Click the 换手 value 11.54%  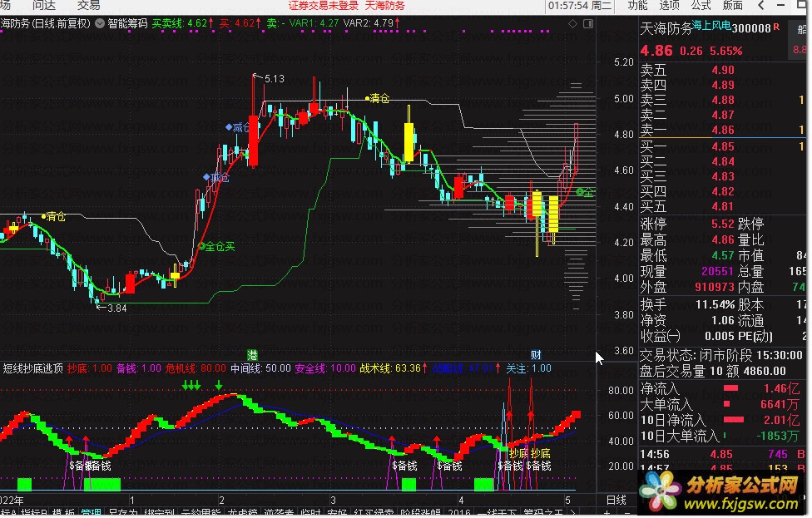point(715,304)
